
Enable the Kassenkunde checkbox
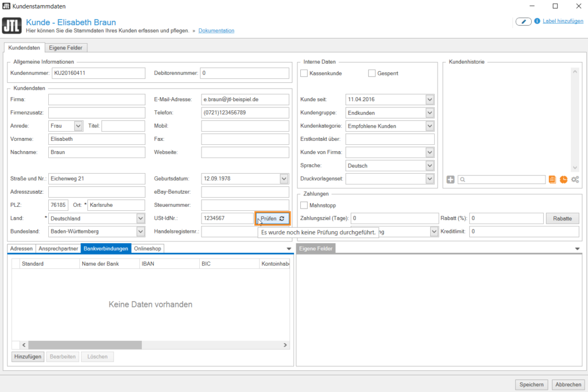click(x=304, y=73)
